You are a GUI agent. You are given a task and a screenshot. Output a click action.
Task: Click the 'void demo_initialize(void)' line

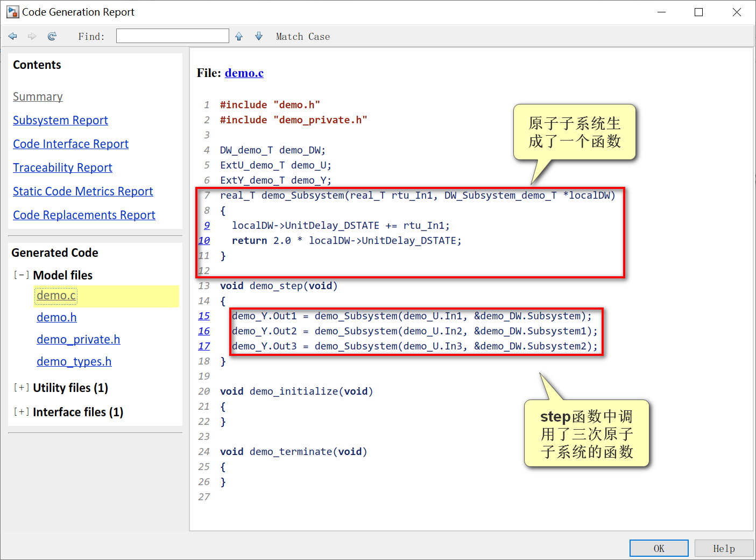tap(296, 391)
